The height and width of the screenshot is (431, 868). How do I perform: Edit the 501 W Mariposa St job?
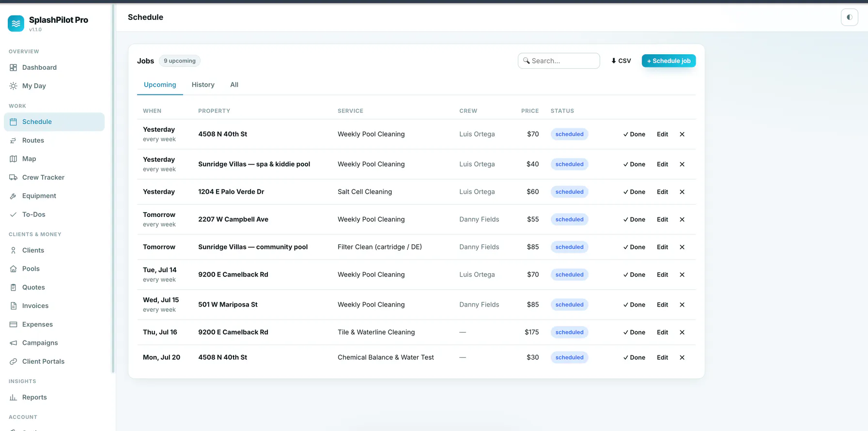point(662,305)
